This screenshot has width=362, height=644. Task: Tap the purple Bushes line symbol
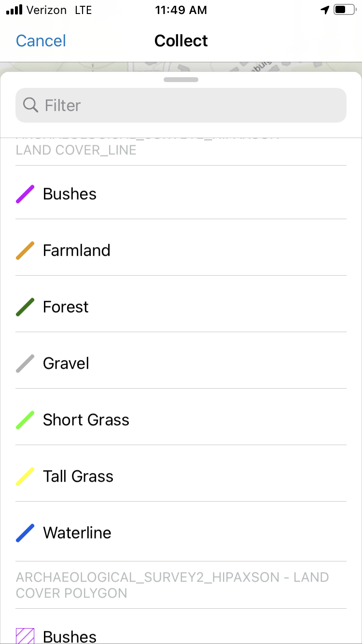pos(25,194)
